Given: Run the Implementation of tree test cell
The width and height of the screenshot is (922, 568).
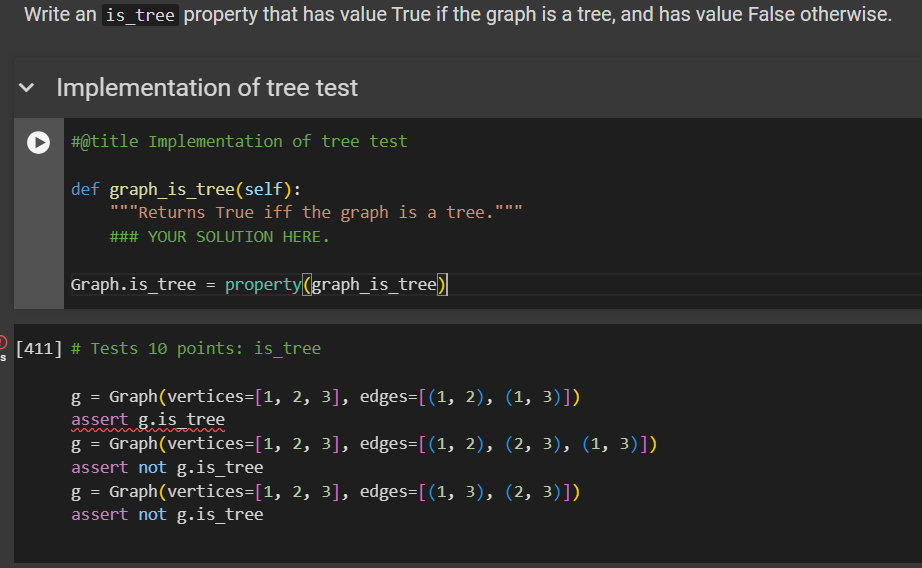Looking at the screenshot, I should tap(38, 143).
